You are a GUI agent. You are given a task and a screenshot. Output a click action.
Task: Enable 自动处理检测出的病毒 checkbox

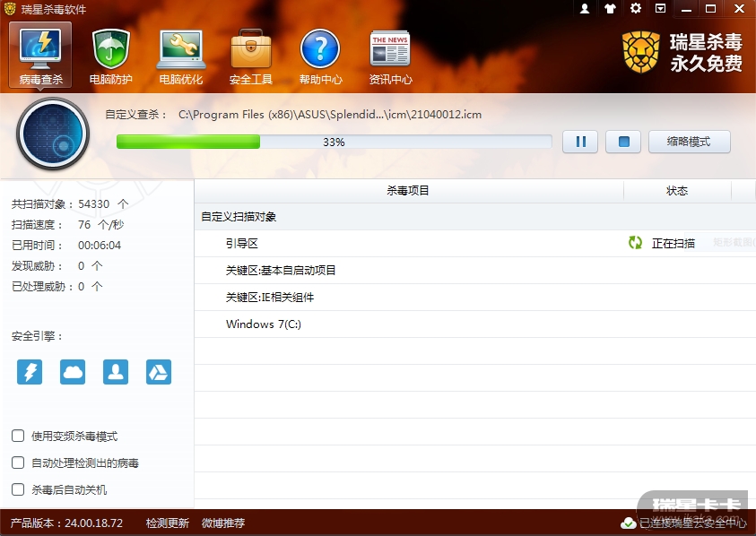18,463
